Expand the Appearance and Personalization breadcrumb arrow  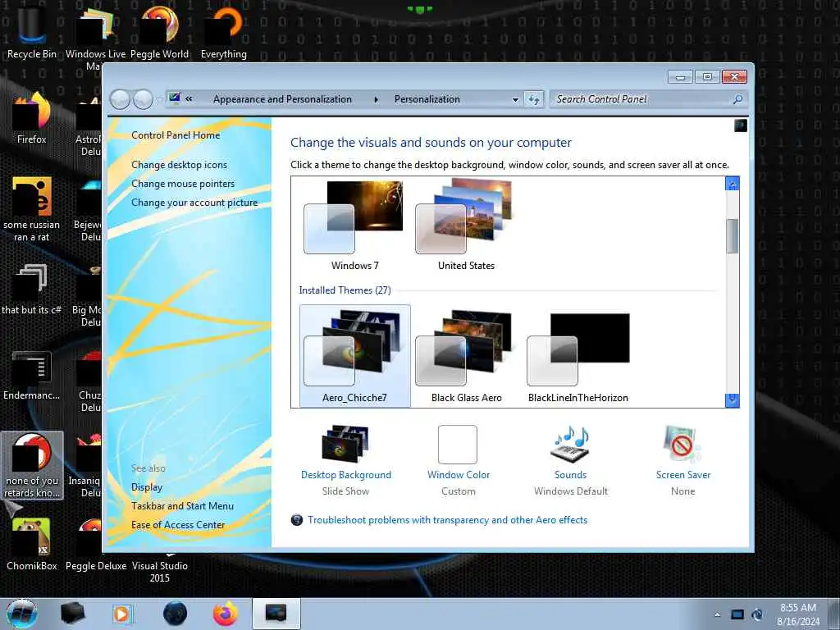pyautogui.click(x=376, y=99)
